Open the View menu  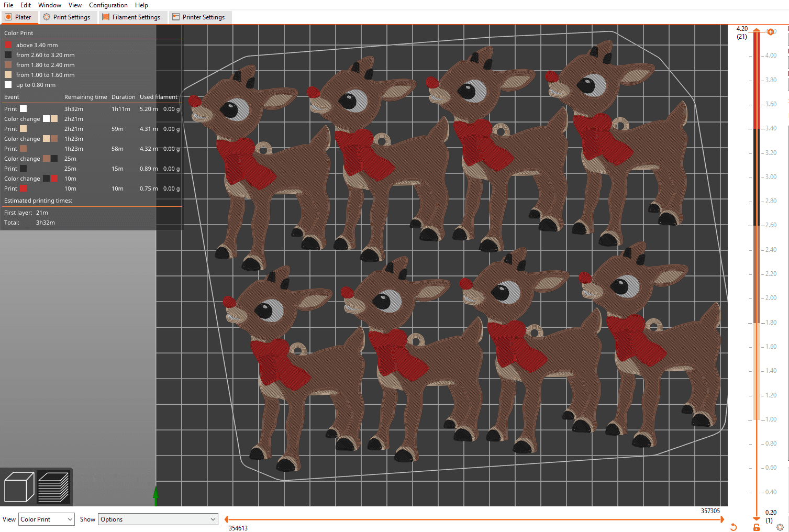(x=75, y=5)
